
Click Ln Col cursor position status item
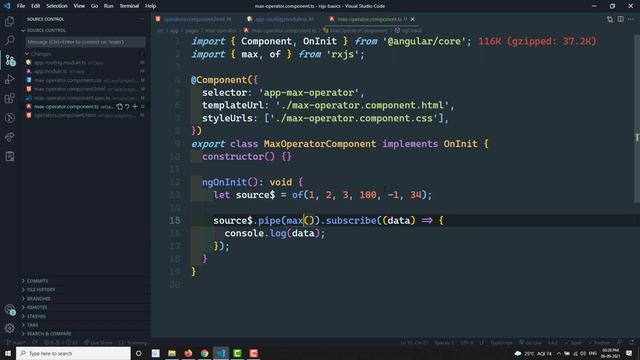(414, 343)
